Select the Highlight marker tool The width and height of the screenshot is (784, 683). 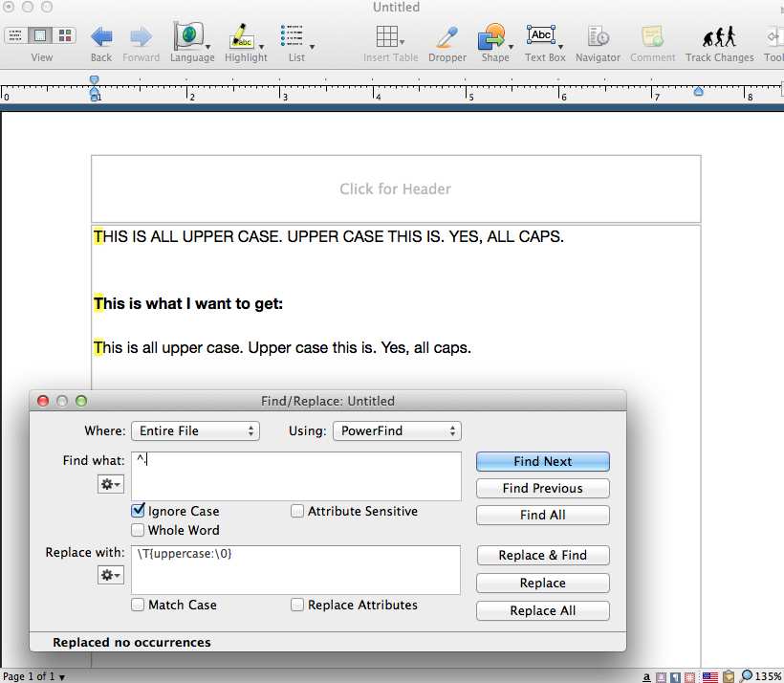(243, 37)
